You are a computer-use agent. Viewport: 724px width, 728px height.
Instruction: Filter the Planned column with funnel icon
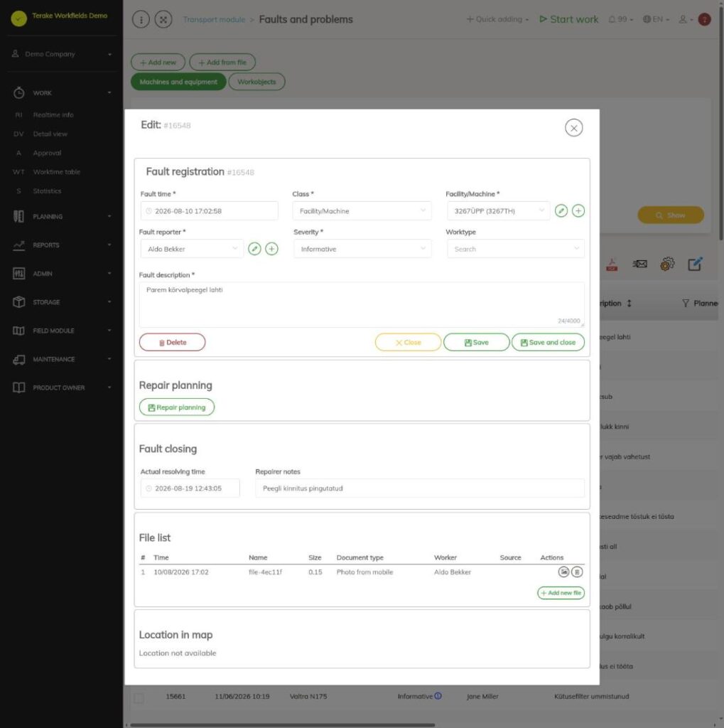click(x=686, y=303)
